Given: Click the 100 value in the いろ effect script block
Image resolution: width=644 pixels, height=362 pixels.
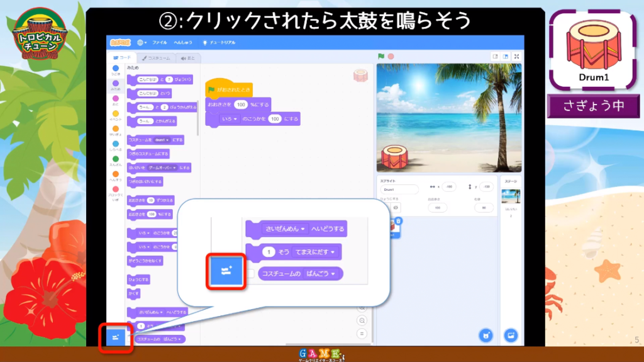Looking at the screenshot, I should point(275,119).
